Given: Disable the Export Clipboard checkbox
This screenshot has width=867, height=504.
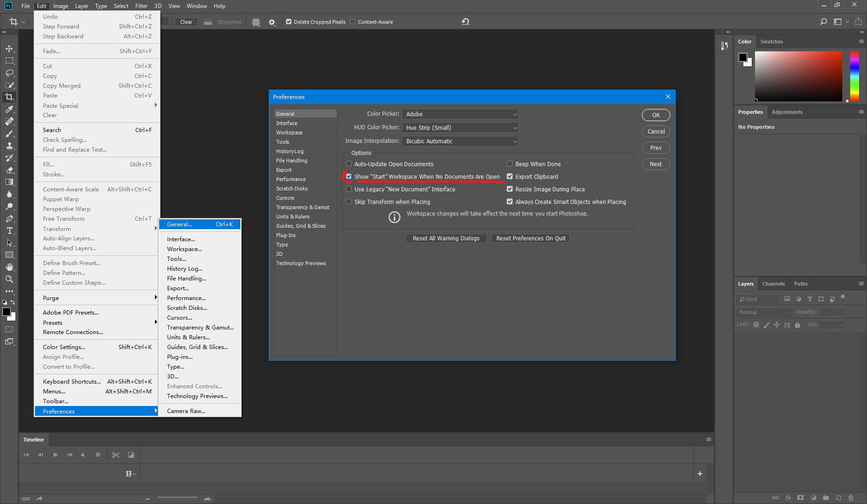Looking at the screenshot, I should pos(510,176).
